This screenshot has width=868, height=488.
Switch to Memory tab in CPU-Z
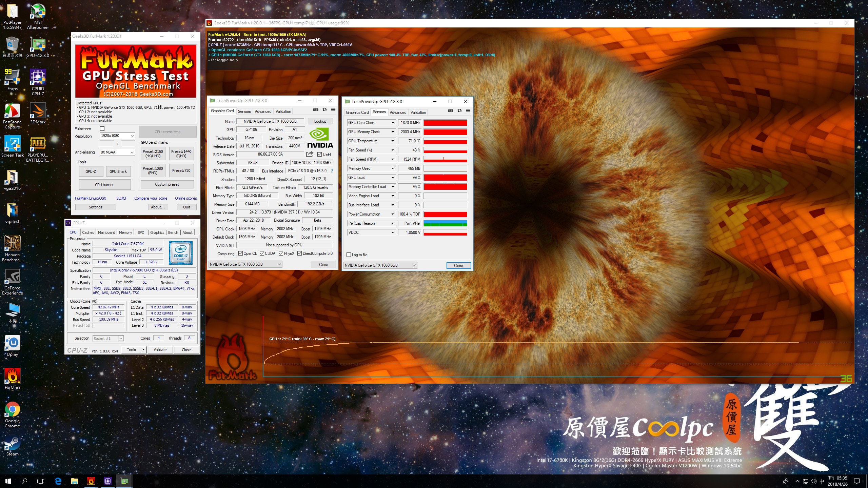tap(125, 232)
